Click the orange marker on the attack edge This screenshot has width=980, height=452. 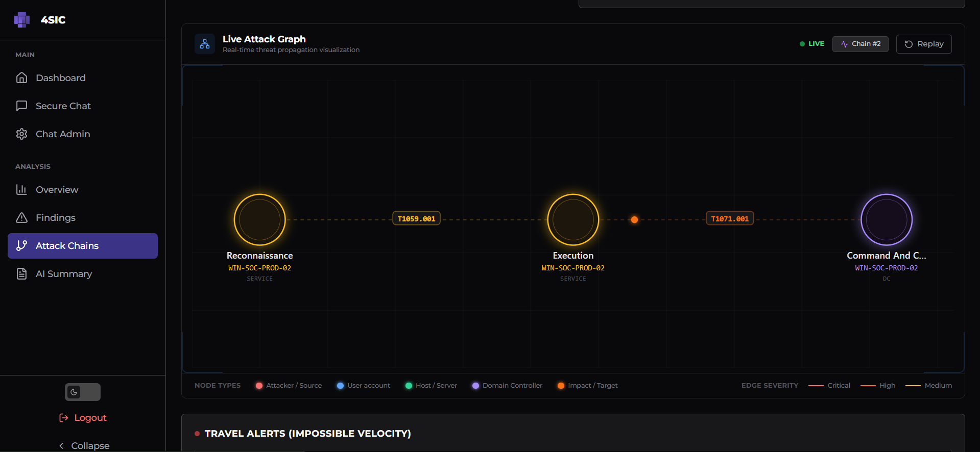634,220
